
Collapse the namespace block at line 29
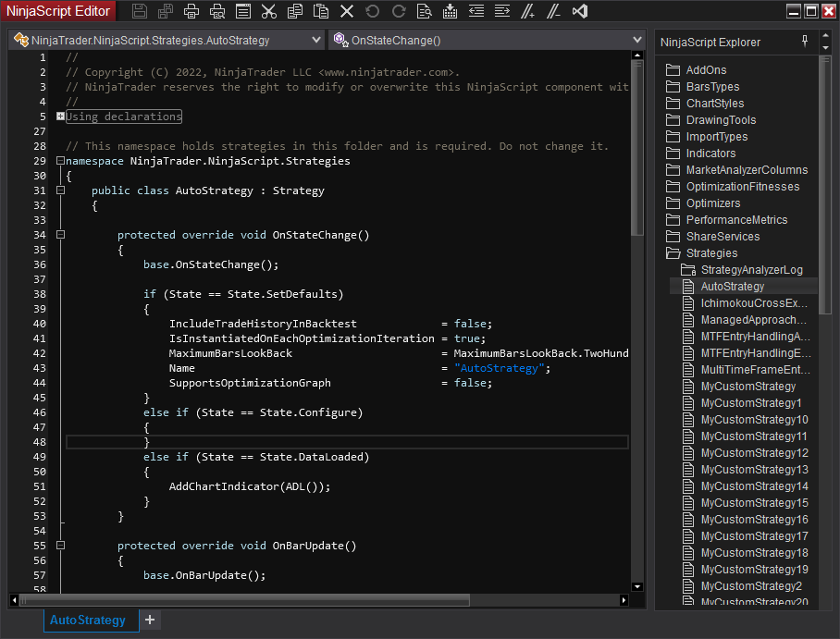click(x=60, y=161)
